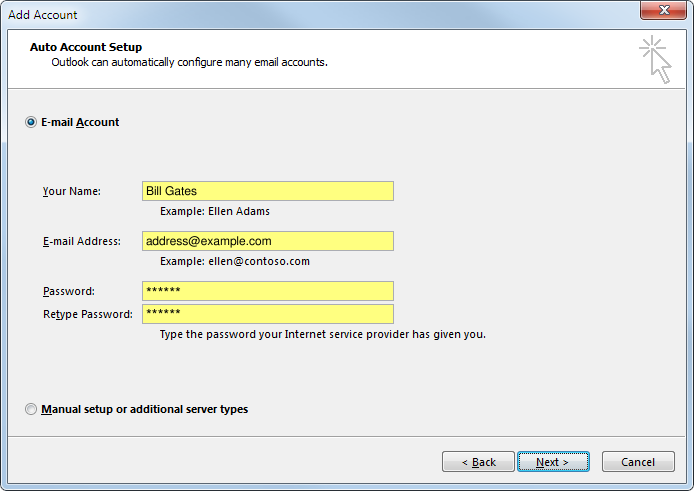The width and height of the screenshot is (694, 491).
Task: Click into the Retype Password field
Action: 267,314
